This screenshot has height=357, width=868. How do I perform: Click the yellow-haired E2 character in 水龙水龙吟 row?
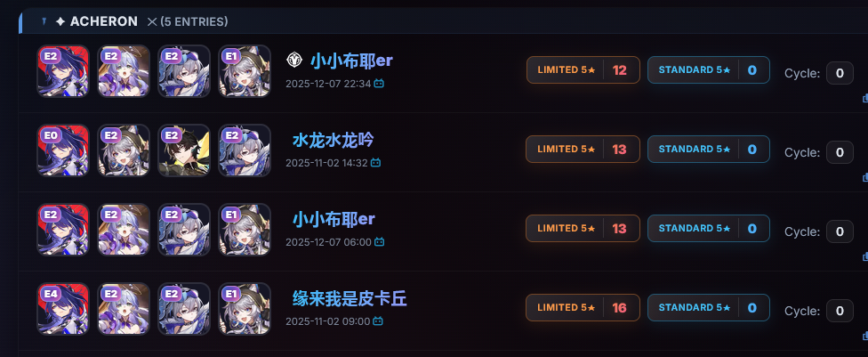pos(184,150)
